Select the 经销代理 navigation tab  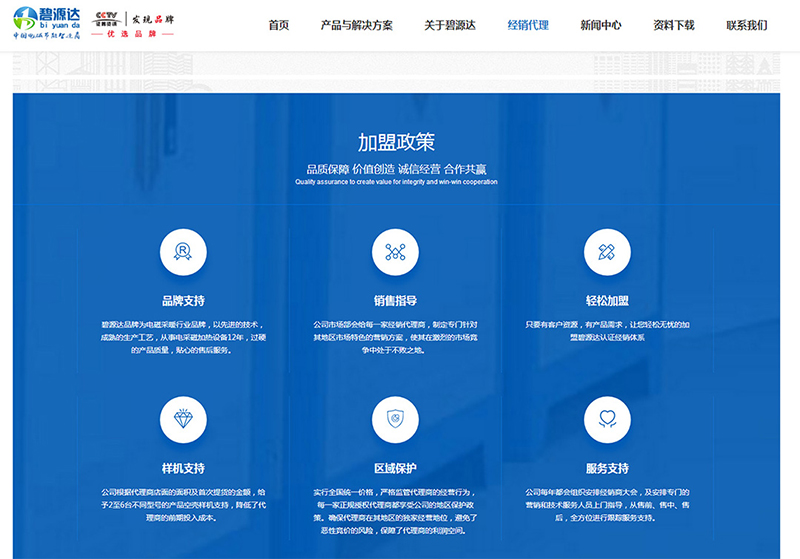pos(528,25)
